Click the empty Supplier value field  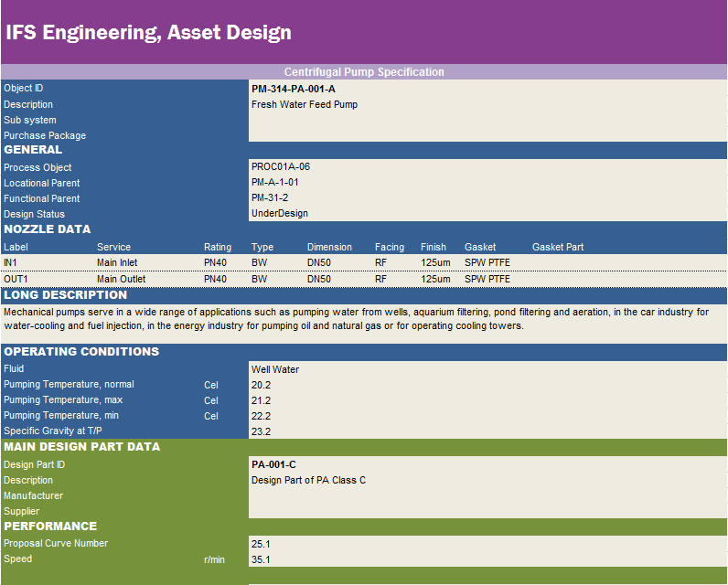(487, 511)
